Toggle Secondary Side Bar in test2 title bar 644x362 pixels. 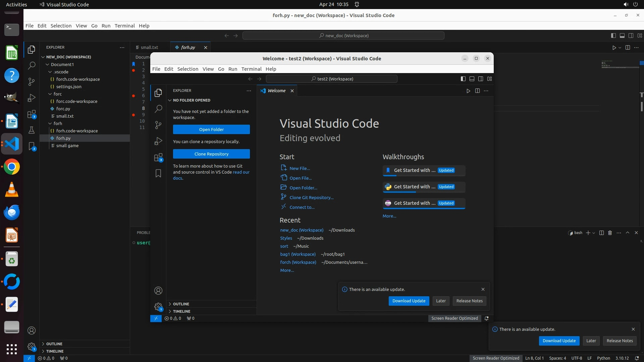coord(481,79)
